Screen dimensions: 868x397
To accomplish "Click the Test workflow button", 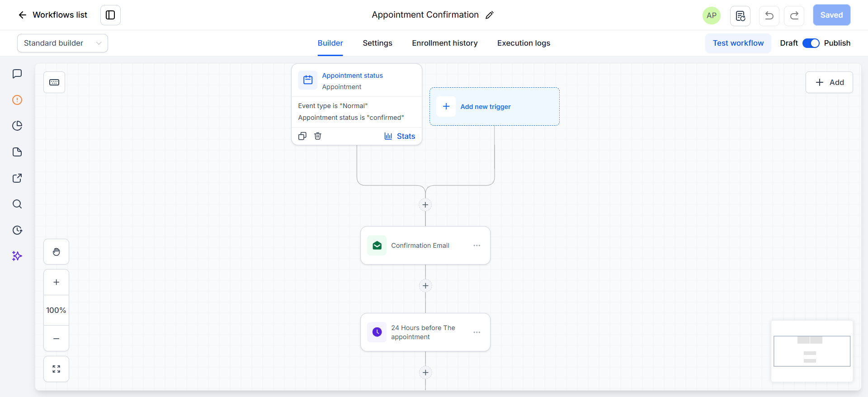I will tap(738, 43).
